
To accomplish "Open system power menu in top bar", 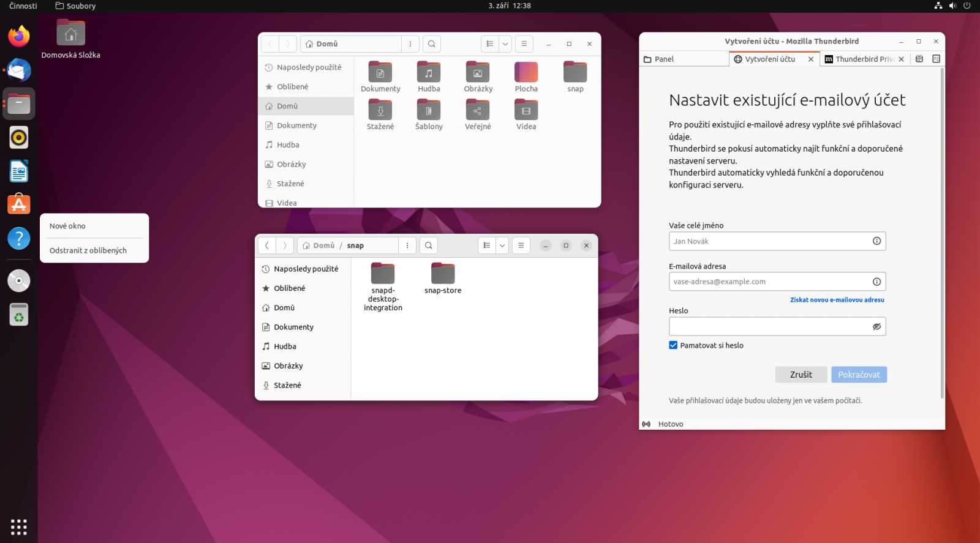I will pos(967,6).
